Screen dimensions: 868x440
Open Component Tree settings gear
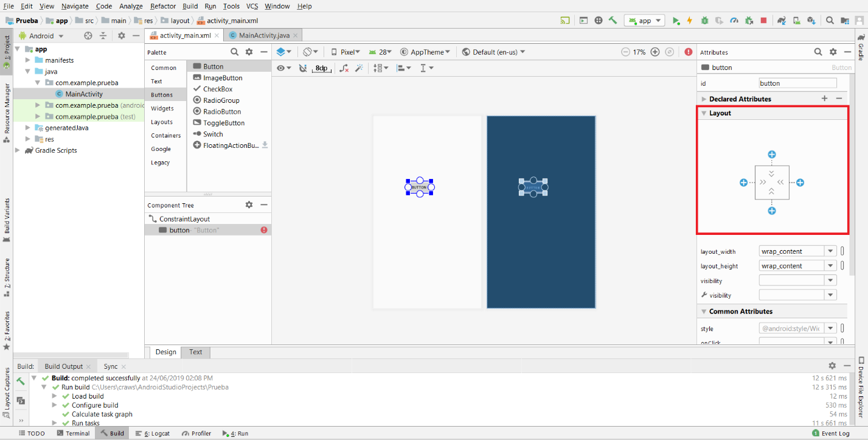click(x=249, y=205)
